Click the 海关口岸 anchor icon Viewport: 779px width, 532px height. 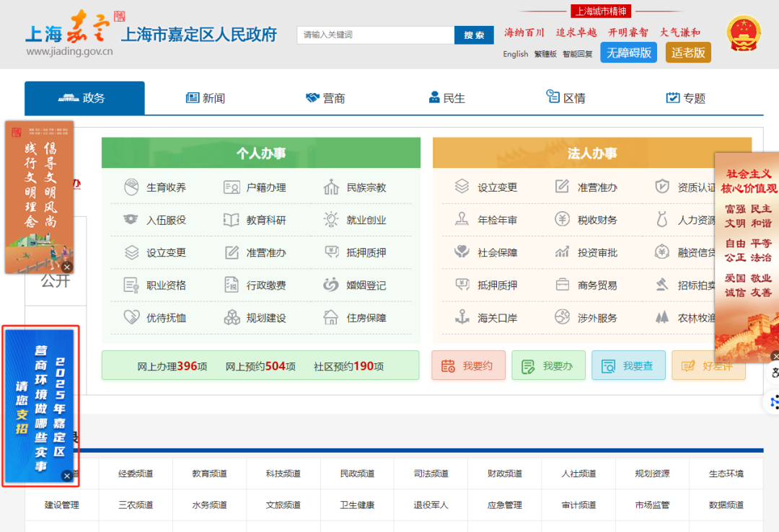[x=462, y=318]
